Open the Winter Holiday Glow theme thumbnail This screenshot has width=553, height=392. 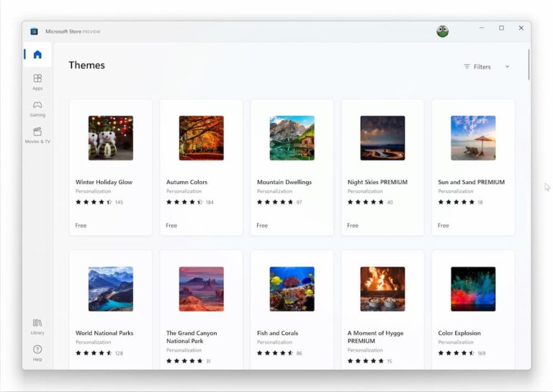(111, 138)
